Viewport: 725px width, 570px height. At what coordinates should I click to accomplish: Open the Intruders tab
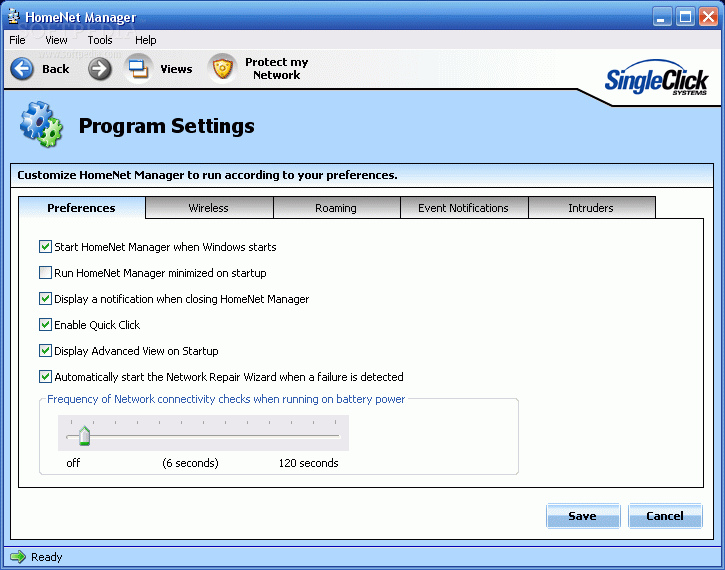591,208
